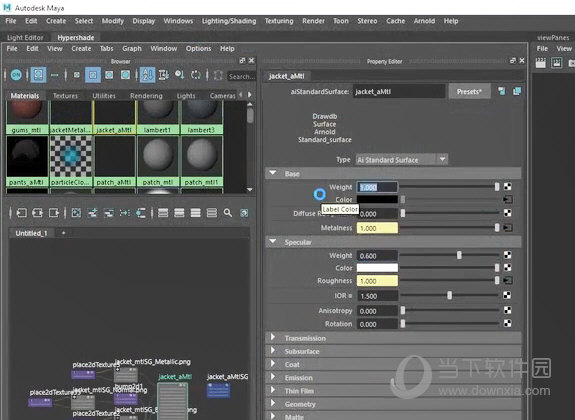The width and height of the screenshot is (575, 420).
Task: Set Browser swatches to large icons
Action: coord(109,75)
